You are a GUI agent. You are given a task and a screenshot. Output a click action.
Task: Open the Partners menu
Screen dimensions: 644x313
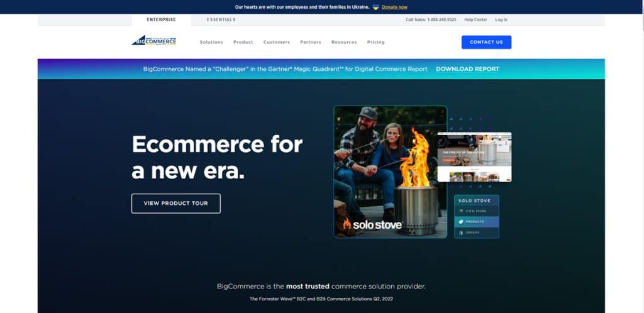[x=311, y=42]
